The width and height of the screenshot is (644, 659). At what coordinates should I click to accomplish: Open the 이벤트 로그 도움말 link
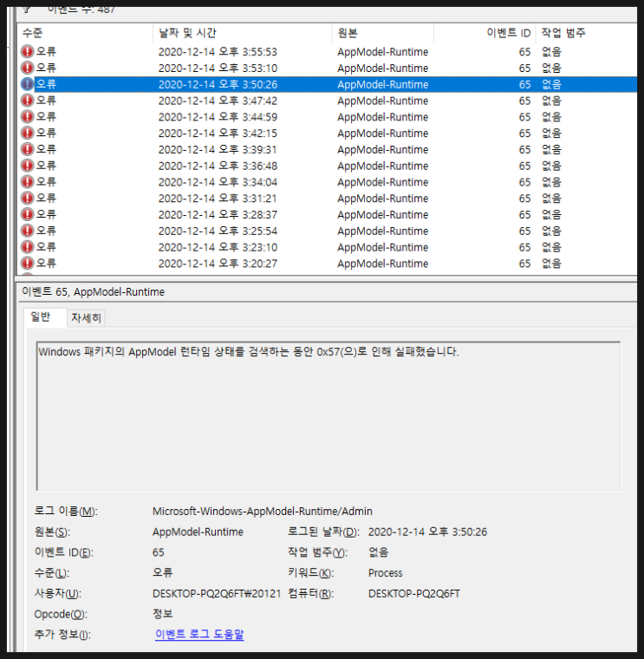click(x=199, y=634)
